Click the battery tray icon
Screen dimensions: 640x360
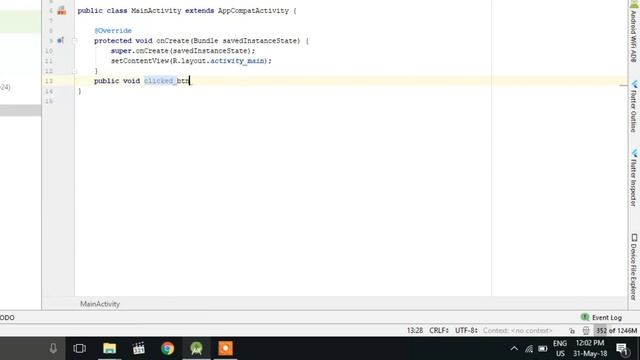click(543, 349)
